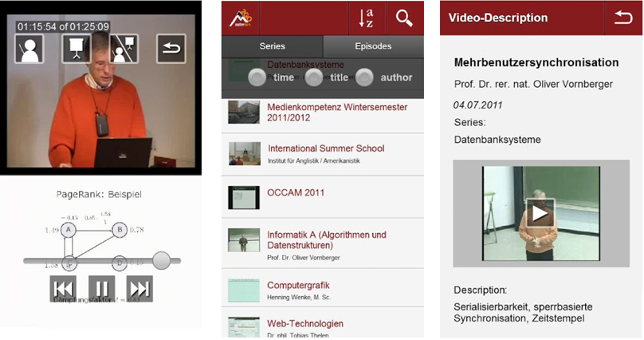Tap back arrow in video player overlay
Viewport: 644px width, 340px height.
(x=171, y=49)
